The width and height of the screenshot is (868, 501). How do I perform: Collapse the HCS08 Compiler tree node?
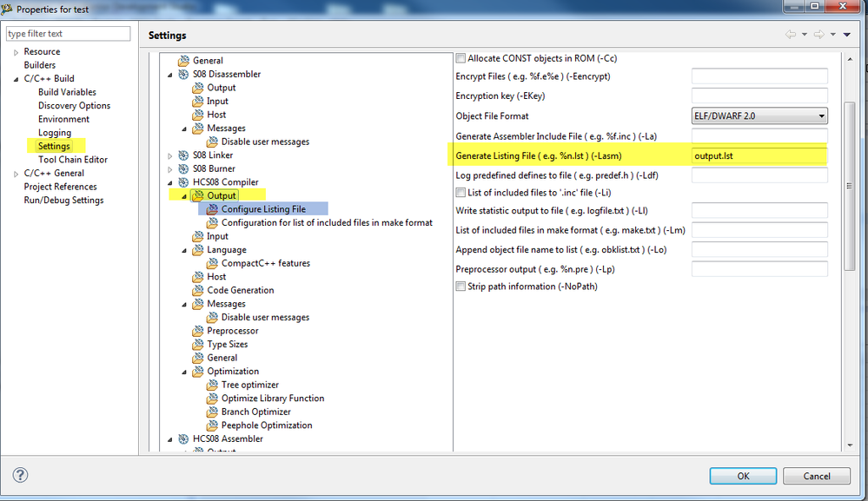(x=170, y=182)
